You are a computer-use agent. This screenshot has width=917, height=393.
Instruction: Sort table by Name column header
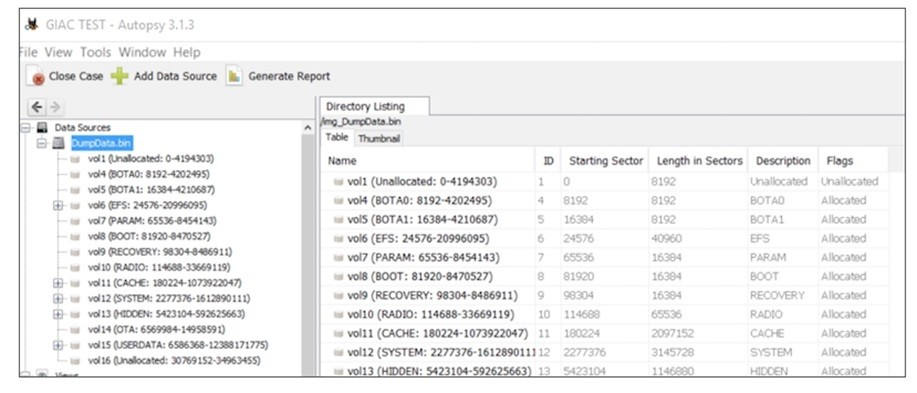(x=428, y=161)
